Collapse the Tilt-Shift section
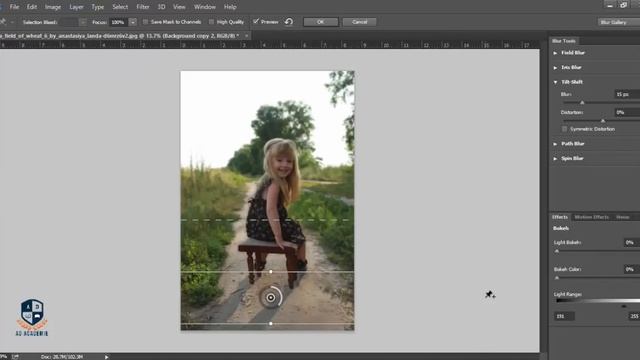640x360 pixels. tap(555, 82)
